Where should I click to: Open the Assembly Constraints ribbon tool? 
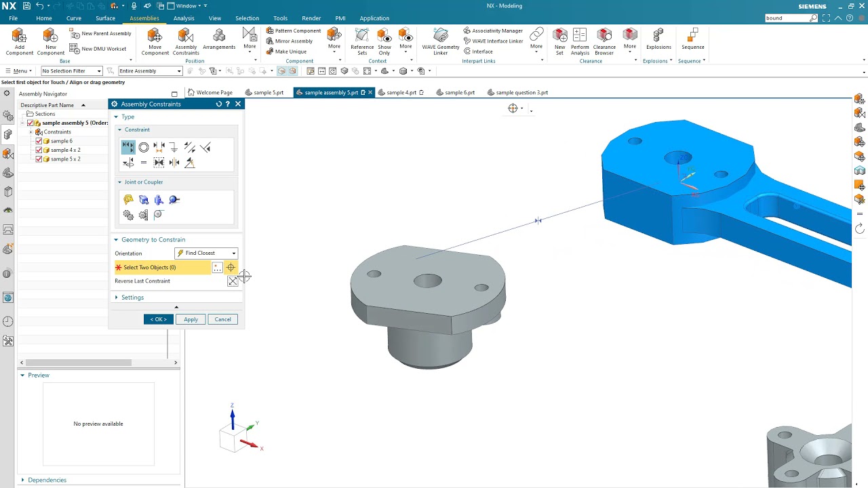(x=186, y=42)
